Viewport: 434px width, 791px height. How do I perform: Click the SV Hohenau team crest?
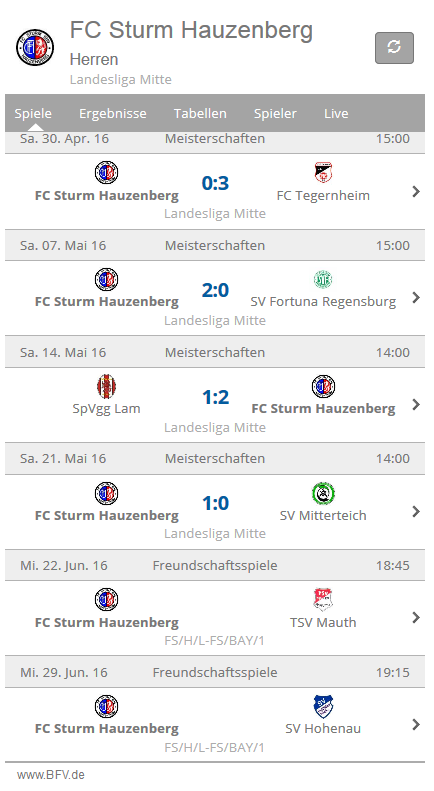point(323,706)
